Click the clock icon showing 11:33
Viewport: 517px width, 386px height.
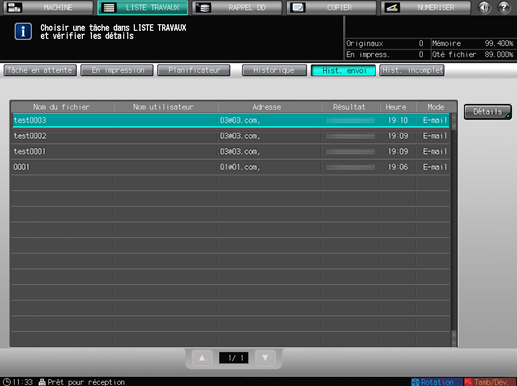coord(6,382)
